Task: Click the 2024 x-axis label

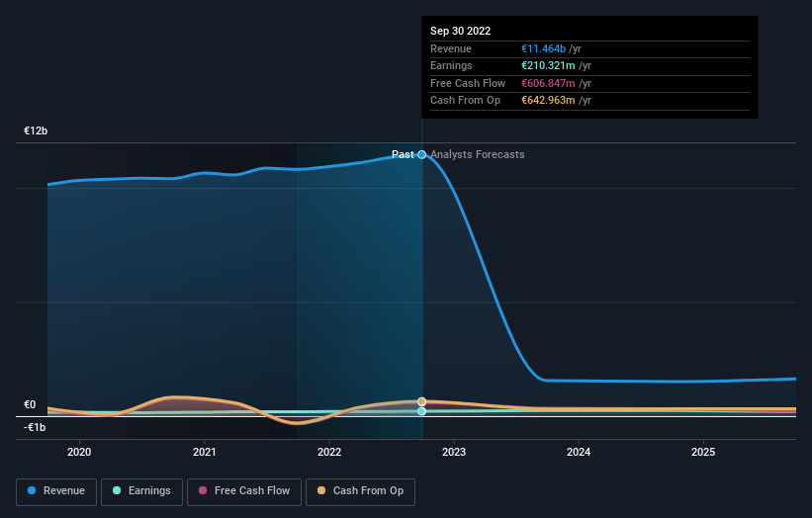Action: [579, 453]
